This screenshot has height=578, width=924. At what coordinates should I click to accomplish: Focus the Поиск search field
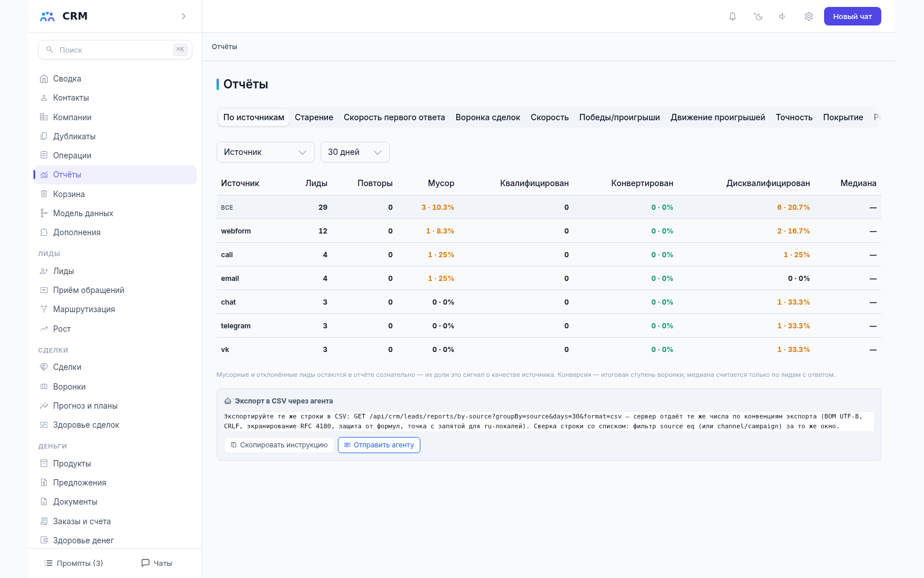(115, 50)
